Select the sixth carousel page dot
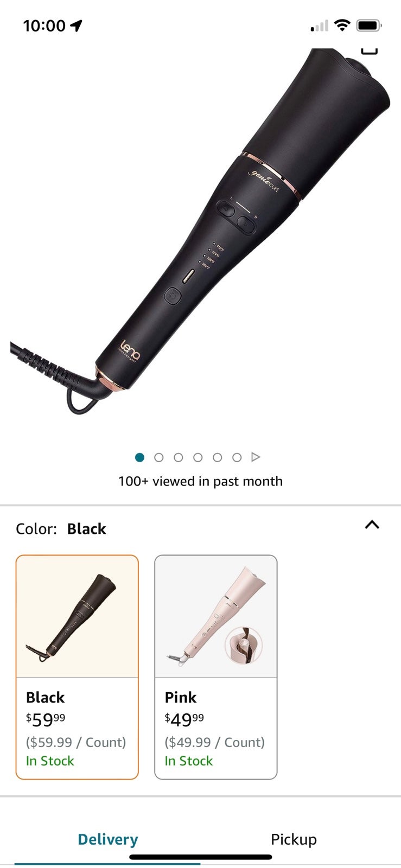 coord(237,457)
